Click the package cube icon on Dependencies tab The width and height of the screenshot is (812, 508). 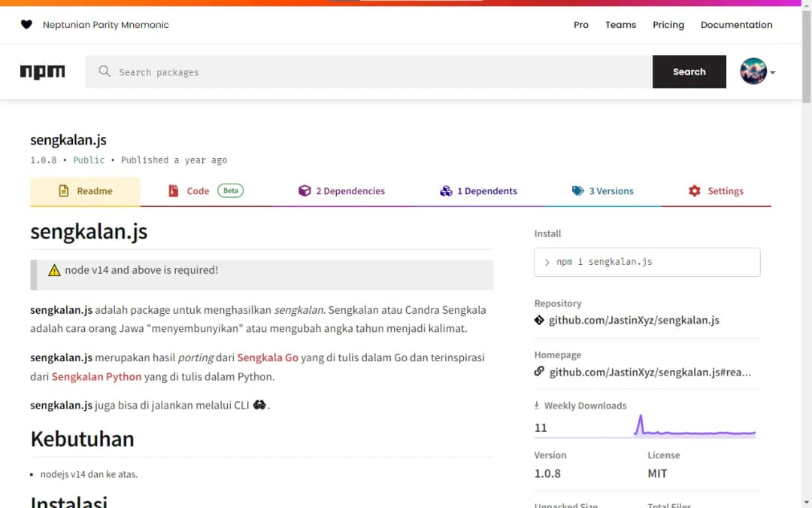(304, 190)
